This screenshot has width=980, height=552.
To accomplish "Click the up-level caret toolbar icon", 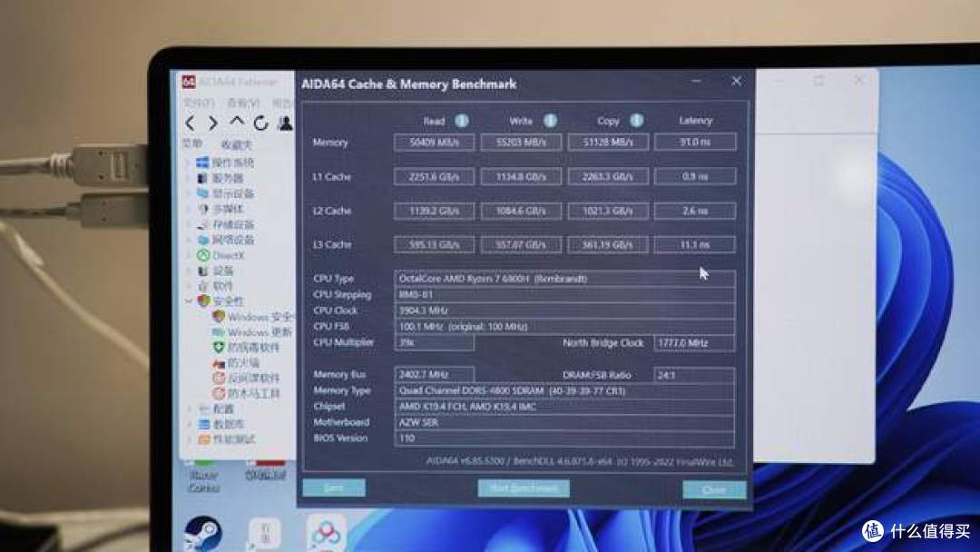I will pyautogui.click(x=237, y=122).
